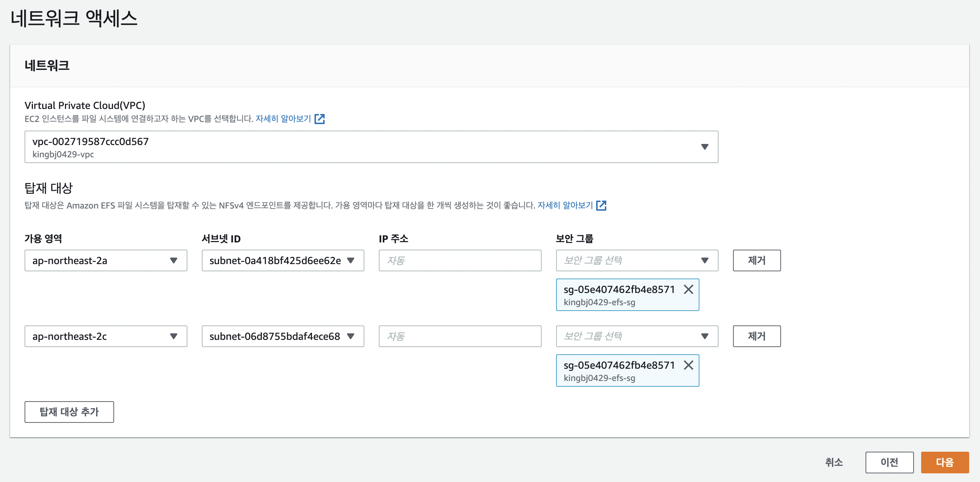This screenshot has width=980, height=482.
Task: Click external link icon beside mount target 자세히 알아보기
Action: [x=601, y=206]
